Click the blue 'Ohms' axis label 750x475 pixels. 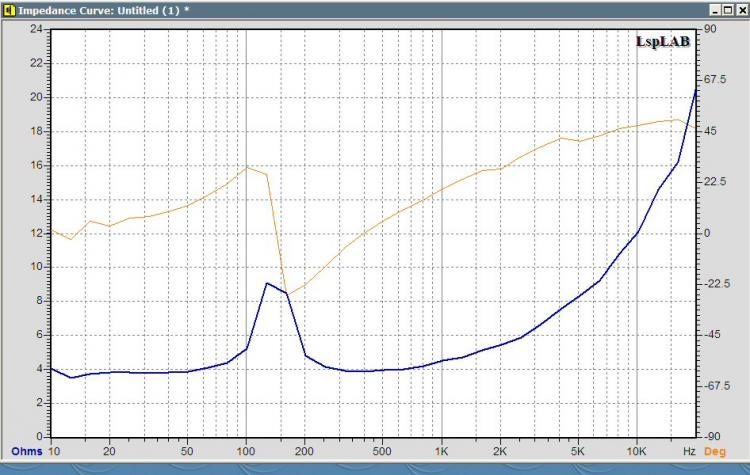pos(27,451)
